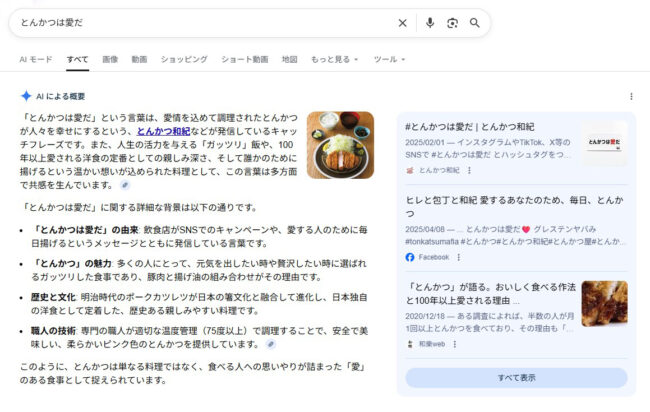Click the 和樂web source name
The image size is (650, 412).
[432, 344]
